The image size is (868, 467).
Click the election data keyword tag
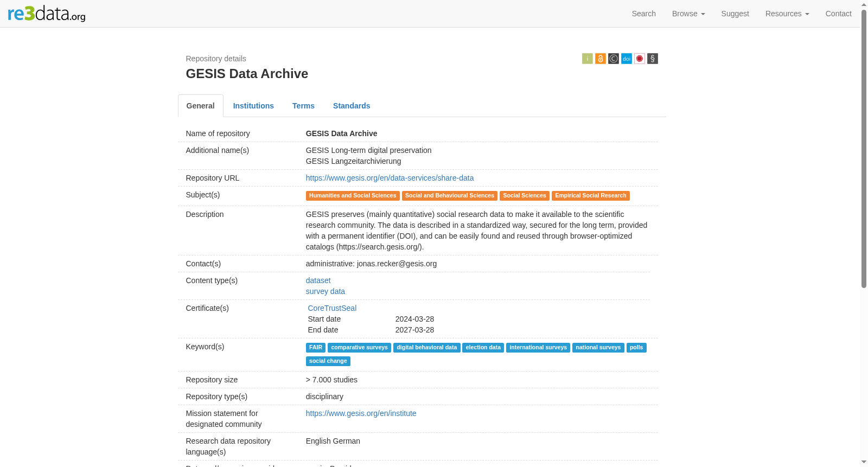[x=483, y=348]
